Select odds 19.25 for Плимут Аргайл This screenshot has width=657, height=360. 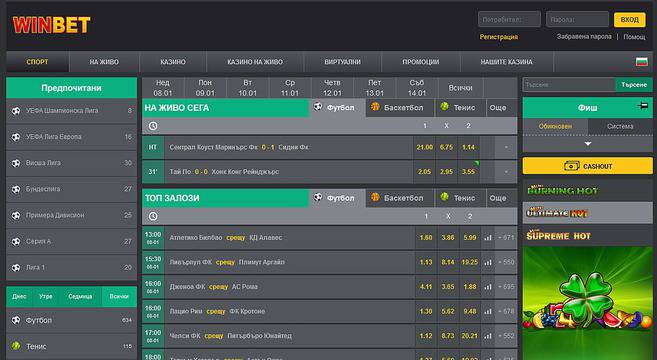(x=470, y=262)
